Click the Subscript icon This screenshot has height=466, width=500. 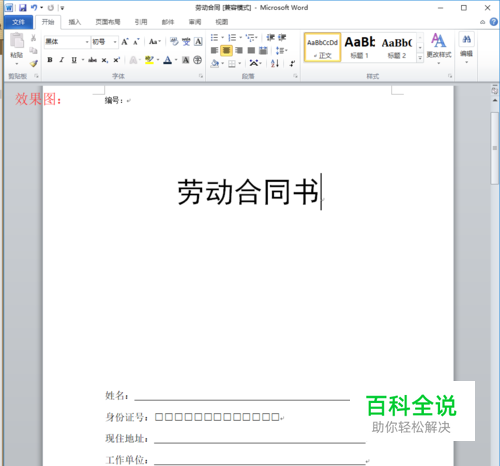tap(105, 60)
